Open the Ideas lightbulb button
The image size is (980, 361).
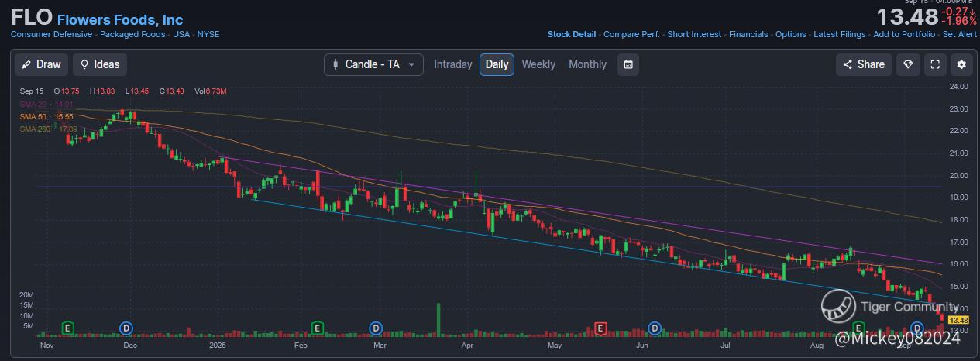click(x=100, y=64)
